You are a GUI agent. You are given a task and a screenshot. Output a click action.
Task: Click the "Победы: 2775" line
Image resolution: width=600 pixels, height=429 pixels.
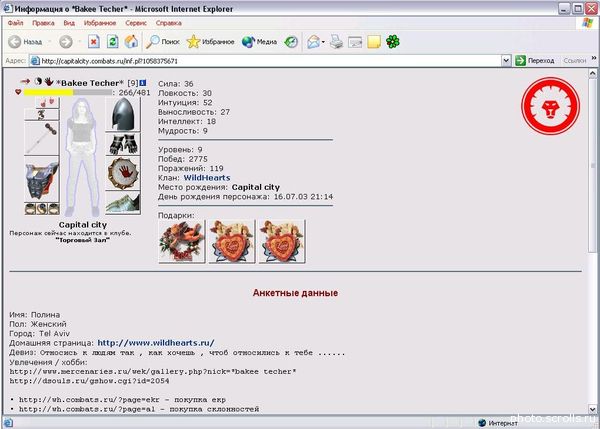click(x=183, y=159)
